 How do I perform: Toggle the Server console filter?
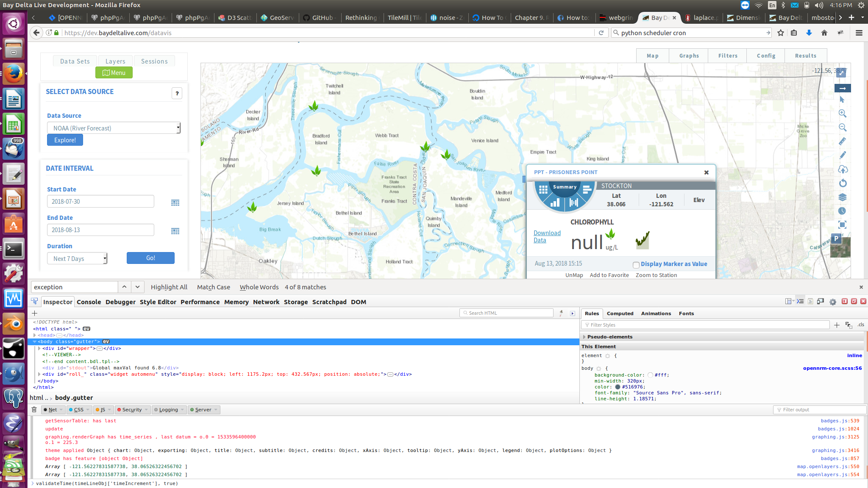203,410
